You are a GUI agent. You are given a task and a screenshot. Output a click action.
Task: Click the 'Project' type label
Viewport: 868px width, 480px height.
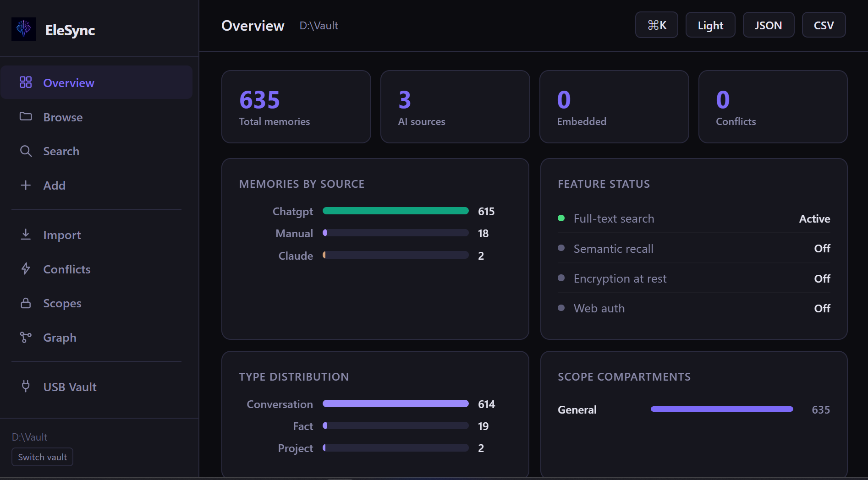coord(296,448)
